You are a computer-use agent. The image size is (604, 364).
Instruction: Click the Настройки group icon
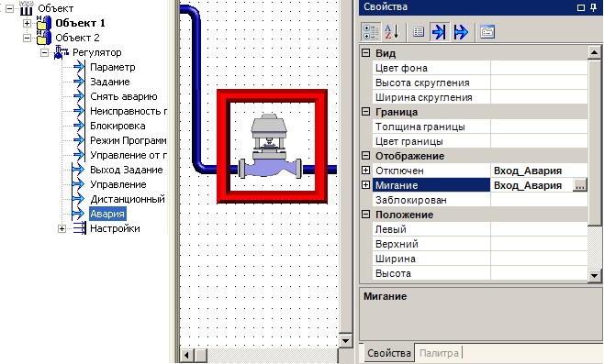pos(79,228)
